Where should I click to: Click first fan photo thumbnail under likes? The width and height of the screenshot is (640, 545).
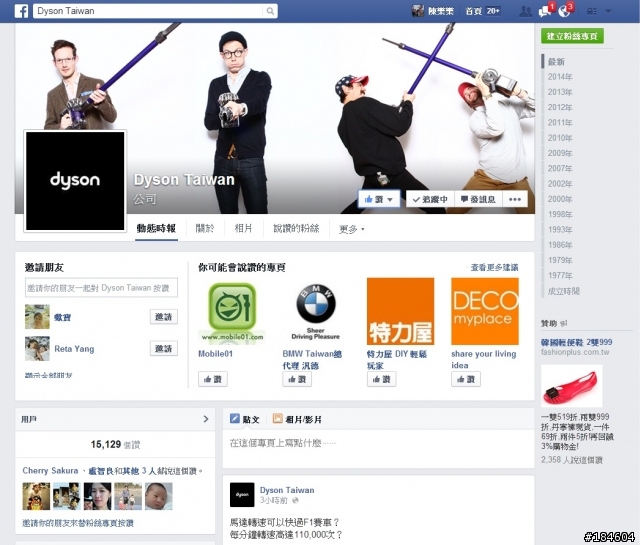[x=36, y=496]
